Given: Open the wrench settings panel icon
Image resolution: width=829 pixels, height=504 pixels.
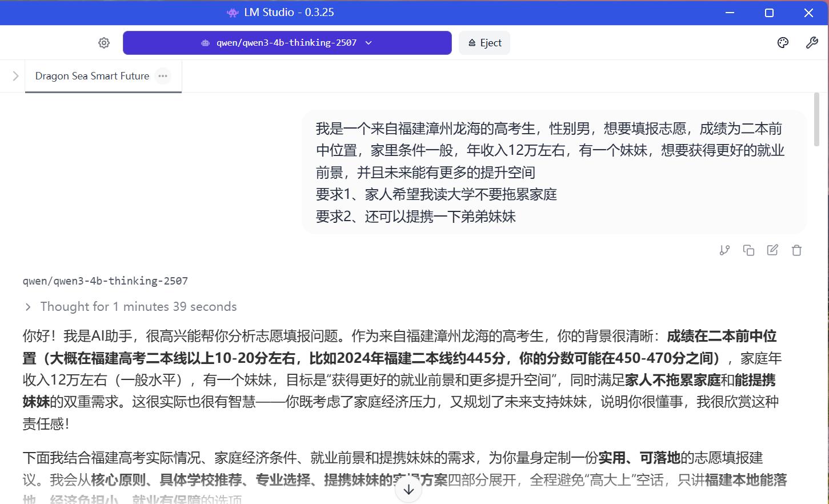Looking at the screenshot, I should [x=812, y=43].
